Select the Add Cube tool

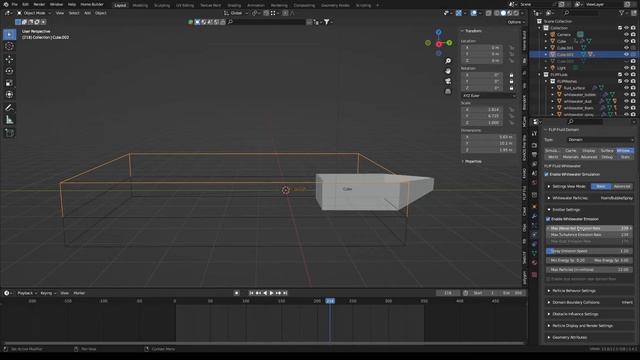9,133
